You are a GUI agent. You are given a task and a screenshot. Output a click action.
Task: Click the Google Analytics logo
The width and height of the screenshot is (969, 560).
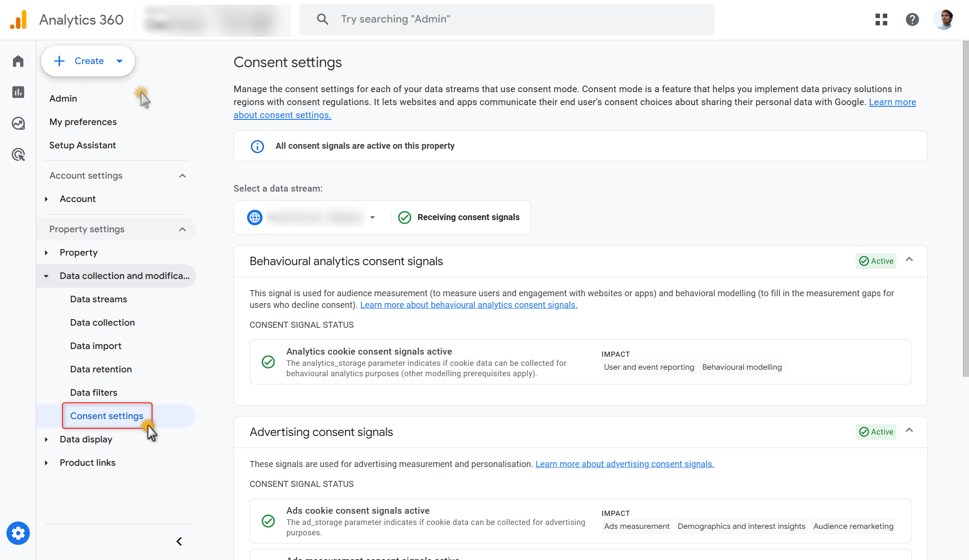point(19,19)
